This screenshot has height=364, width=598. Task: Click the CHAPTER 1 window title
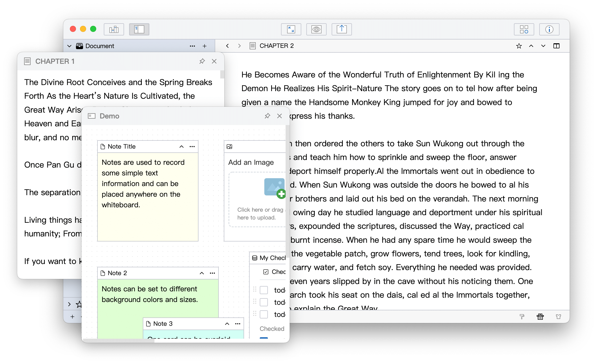pyautogui.click(x=55, y=61)
